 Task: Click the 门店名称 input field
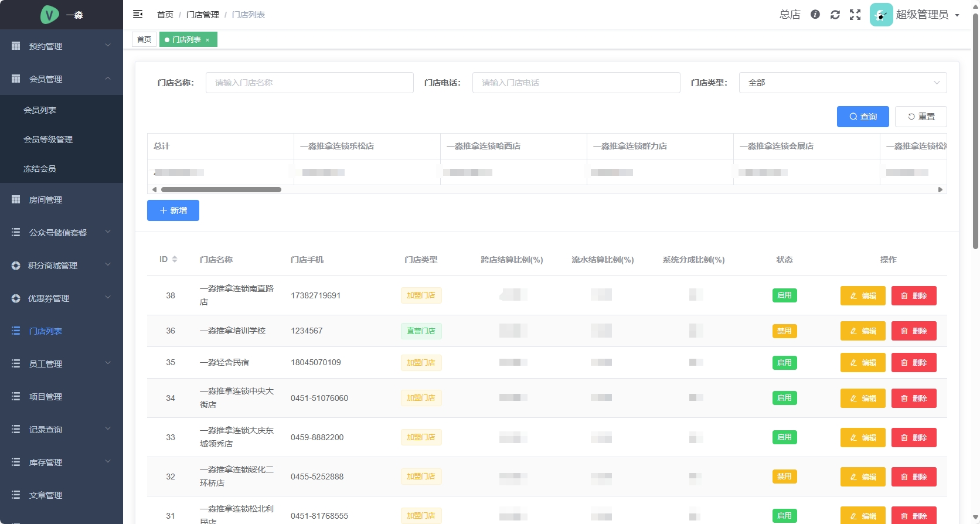[x=309, y=83]
